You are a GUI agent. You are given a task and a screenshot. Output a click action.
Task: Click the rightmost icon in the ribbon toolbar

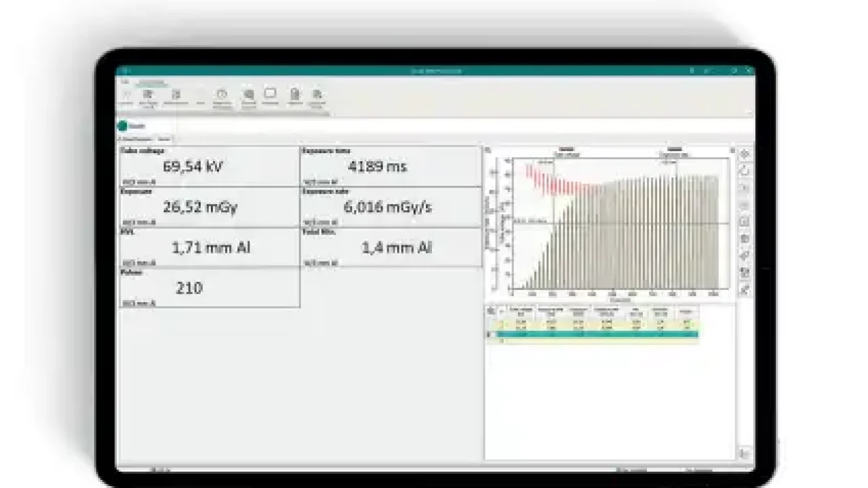pos(317,95)
